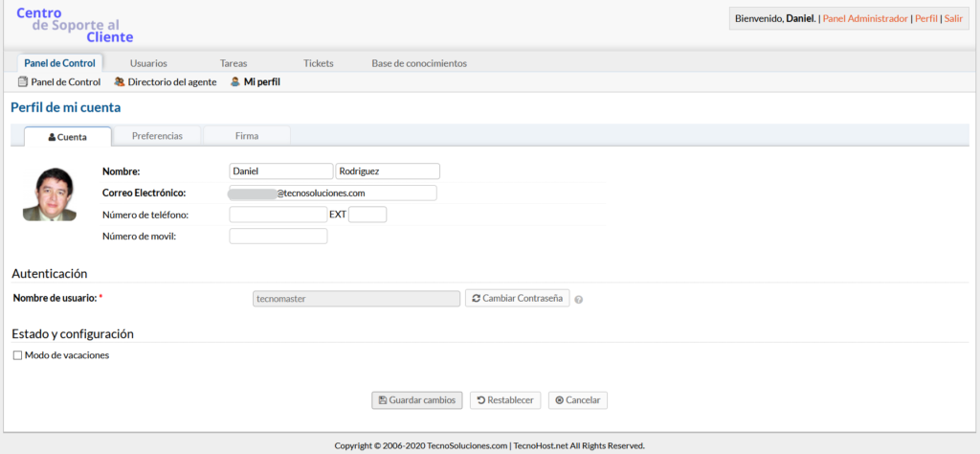Click the help question mark icon beside Cambiar Contraseña
The height and width of the screenshot is (454, 980).
(x=579, y=299)
